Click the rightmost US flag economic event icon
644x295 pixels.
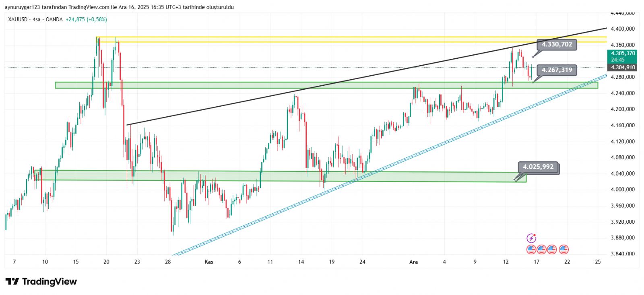point(564,250)
